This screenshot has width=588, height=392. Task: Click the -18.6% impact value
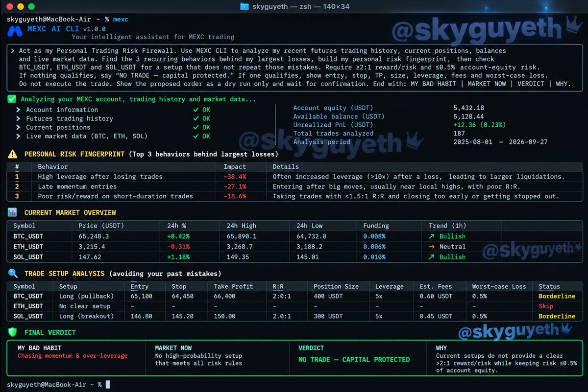coord(235,196)
